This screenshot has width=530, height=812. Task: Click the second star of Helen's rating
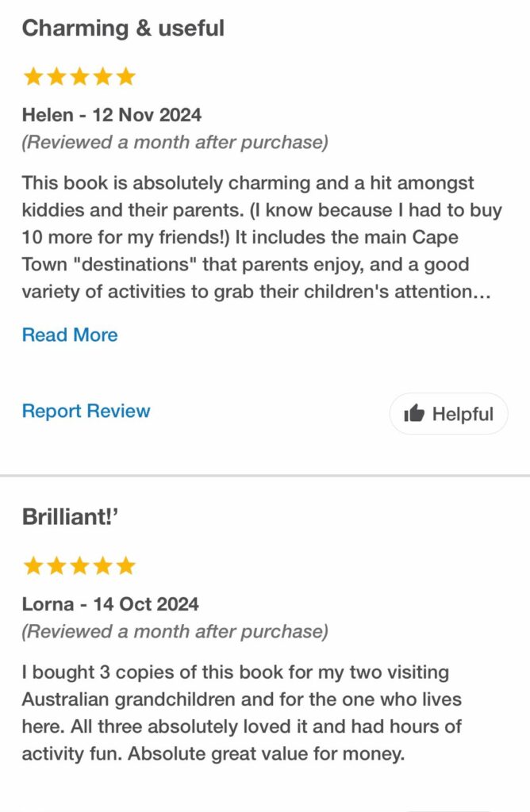coord(56,77)
